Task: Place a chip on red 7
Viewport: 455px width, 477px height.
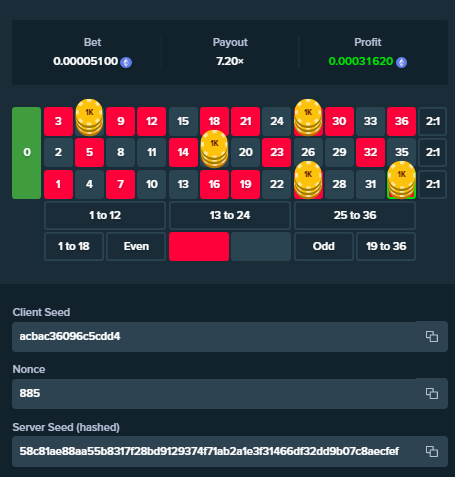Action: [x=120, y=184]
